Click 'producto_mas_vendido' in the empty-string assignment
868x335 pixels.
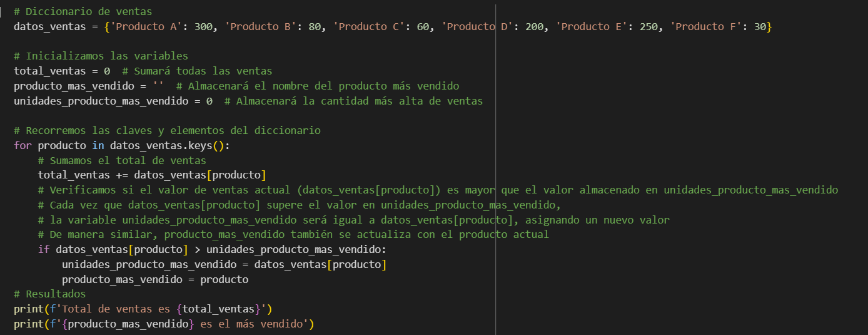coord(74,86)
